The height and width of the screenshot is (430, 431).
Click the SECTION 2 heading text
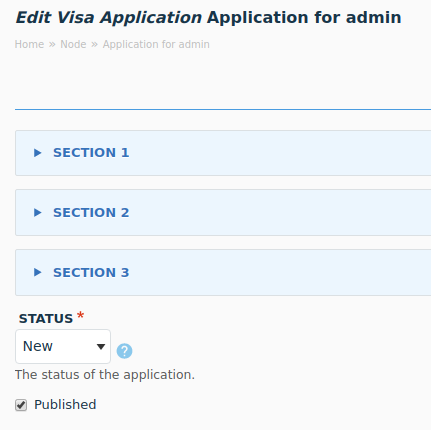[91, 213]
